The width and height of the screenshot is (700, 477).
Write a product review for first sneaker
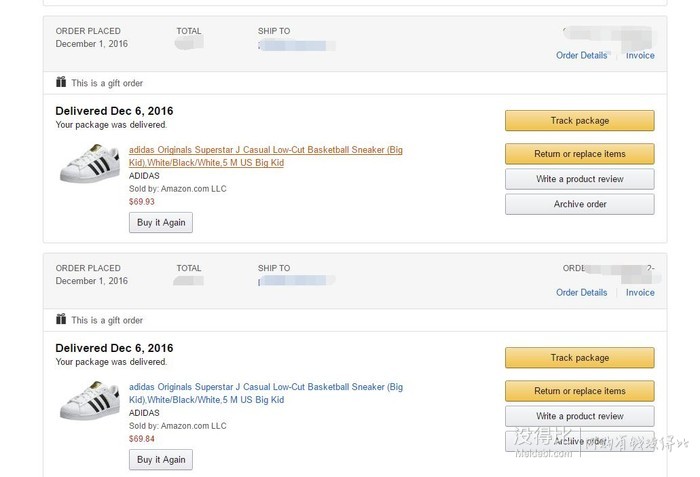579,179
